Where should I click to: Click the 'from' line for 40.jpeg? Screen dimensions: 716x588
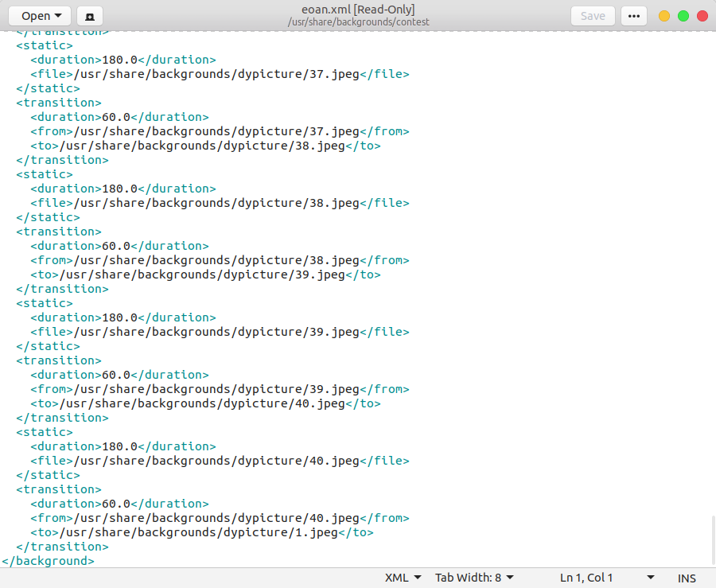[220, 518]
